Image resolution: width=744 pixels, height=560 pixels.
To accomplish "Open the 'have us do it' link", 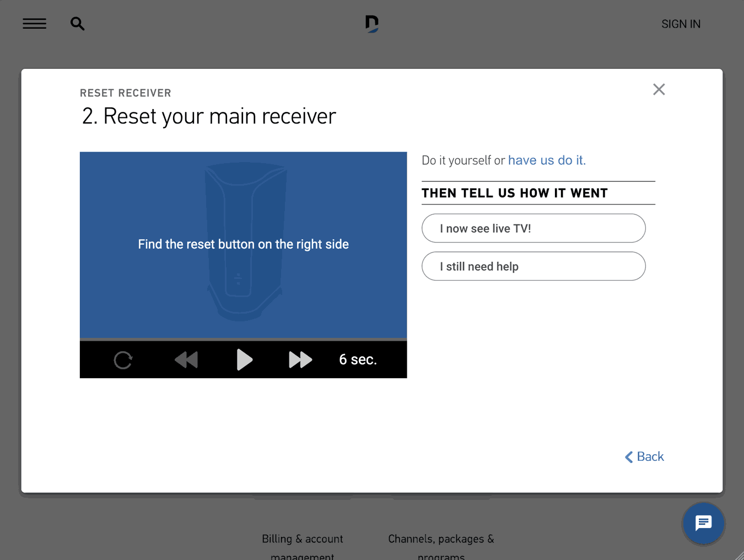I will [546, 160].
